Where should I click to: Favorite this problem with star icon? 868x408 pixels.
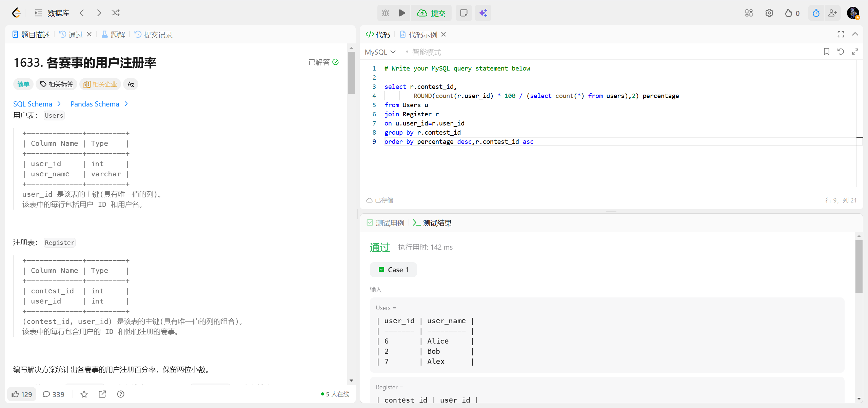(84, 394)
